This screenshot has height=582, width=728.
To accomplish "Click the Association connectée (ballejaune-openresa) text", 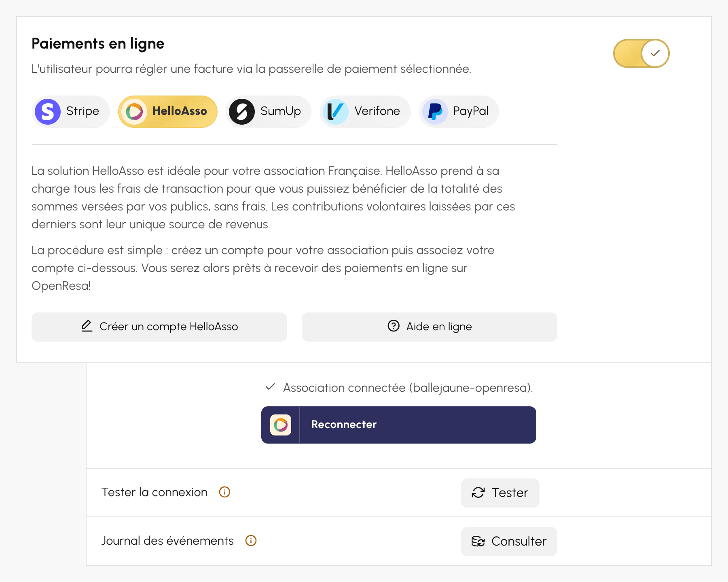I will coord(408,388).
